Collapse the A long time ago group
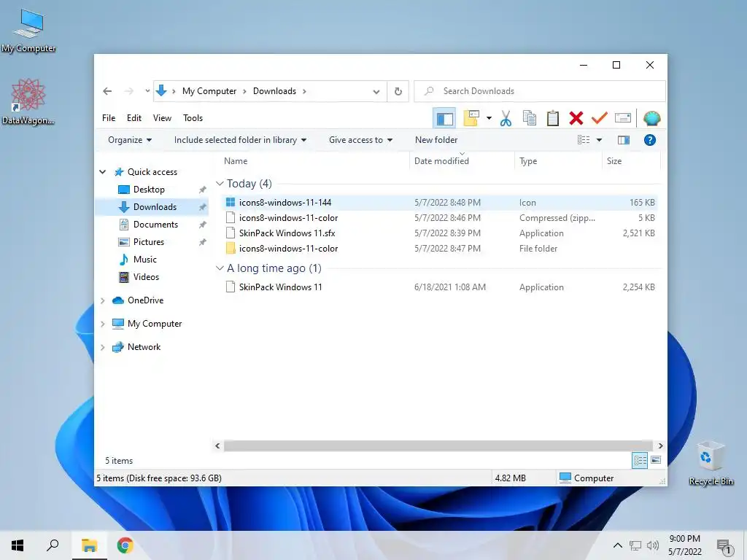 [x=219, y=268]
